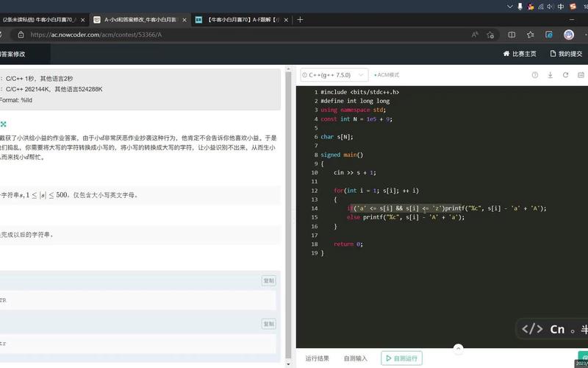Copy the first sample with 复制 button
The image size is (588, 368).
pyautogui.click(x=268, y=280)
